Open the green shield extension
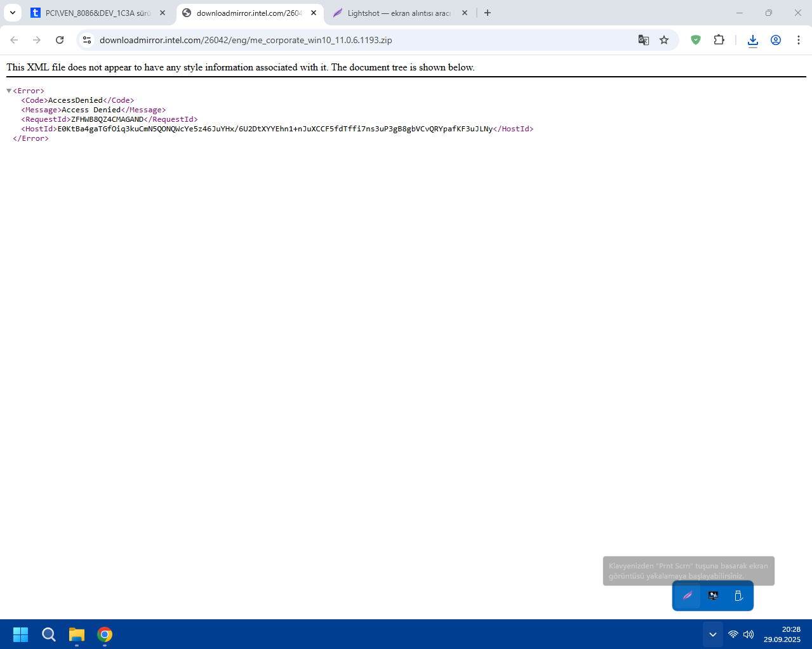The height and width of the screenshot is (649, 812). click(696, 40)
